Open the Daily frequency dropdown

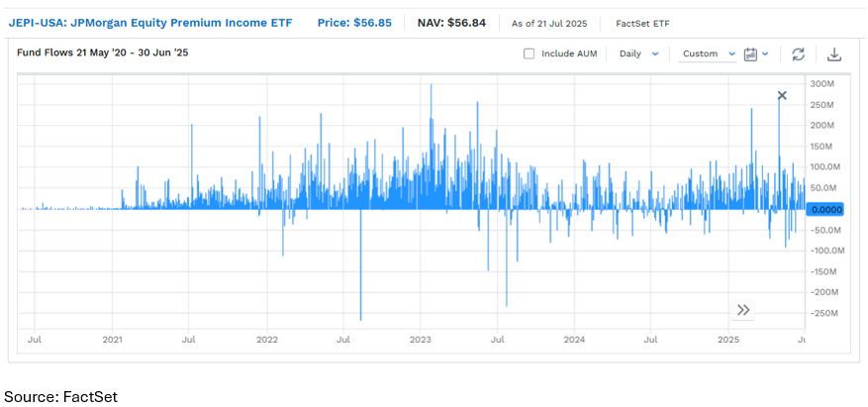[x=638, y=53]
